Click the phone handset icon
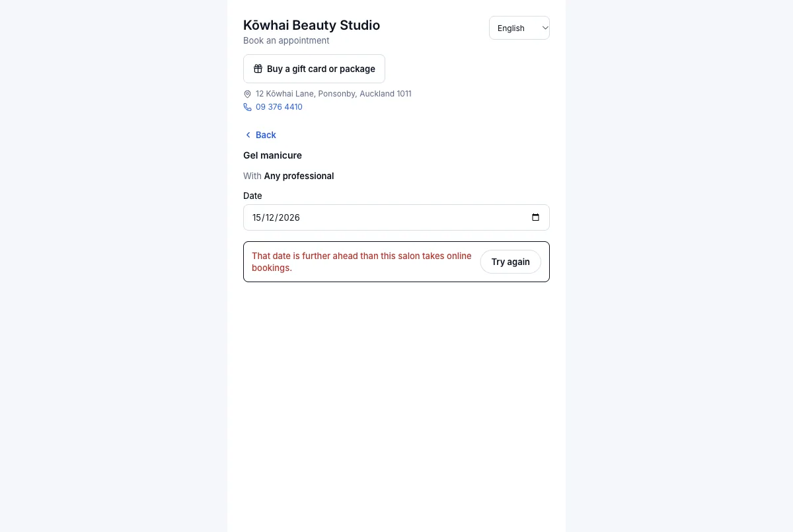 click(x=247, y=107)
